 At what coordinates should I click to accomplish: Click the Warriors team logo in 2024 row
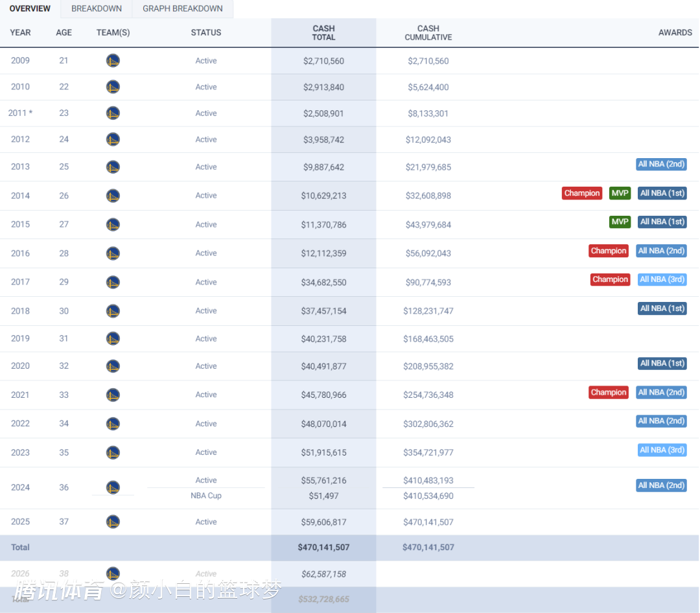pyautogui.click(x=113, y=487)
